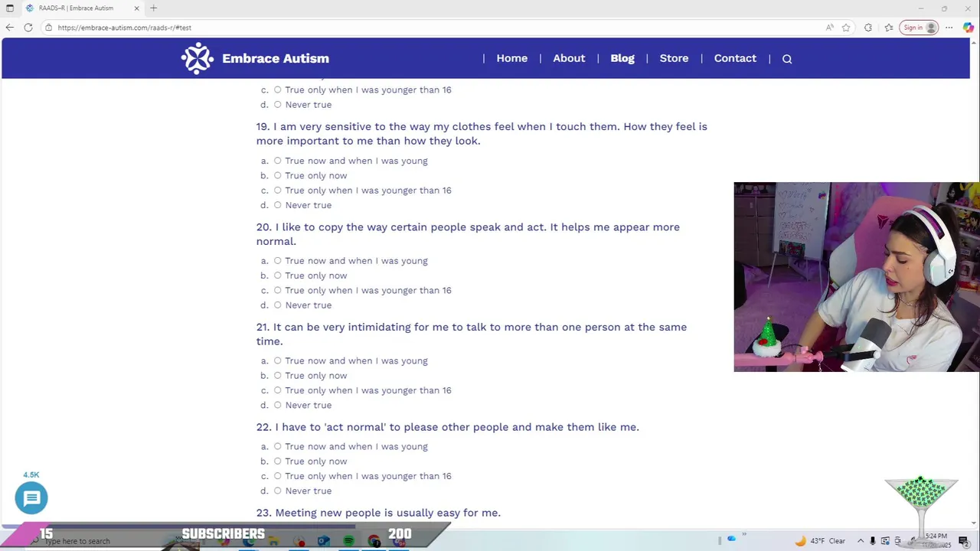Open Chrome from the taskbar
Screen dimensions: 980x551
pyautogui.click(x=374, y=541)
